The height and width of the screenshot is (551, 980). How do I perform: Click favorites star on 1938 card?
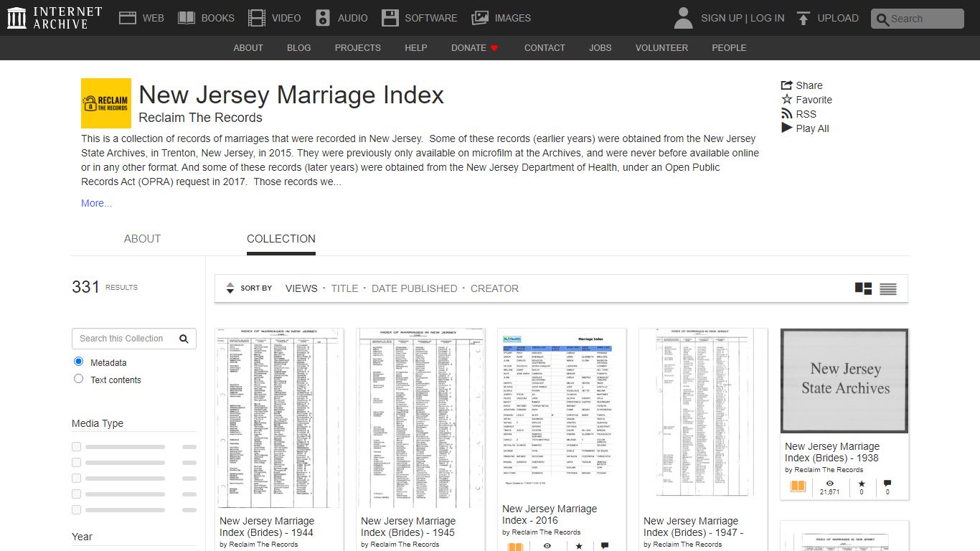pos(862,484)
